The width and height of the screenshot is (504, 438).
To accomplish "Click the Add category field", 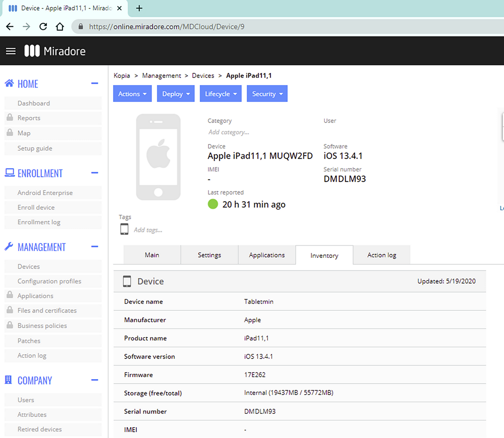I will pyautogui.click(x=229, y=132).
